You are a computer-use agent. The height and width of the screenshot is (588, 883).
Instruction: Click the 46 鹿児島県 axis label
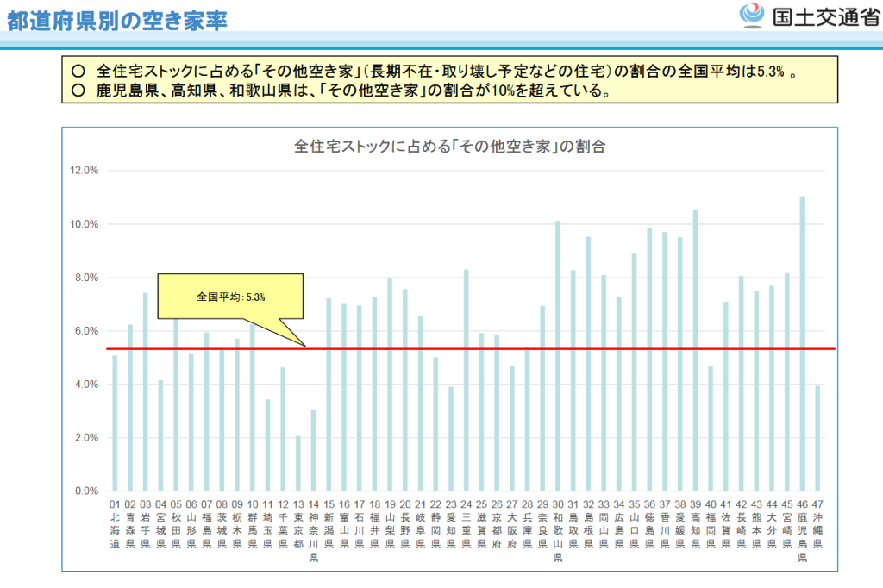click(x=803, y=531)
